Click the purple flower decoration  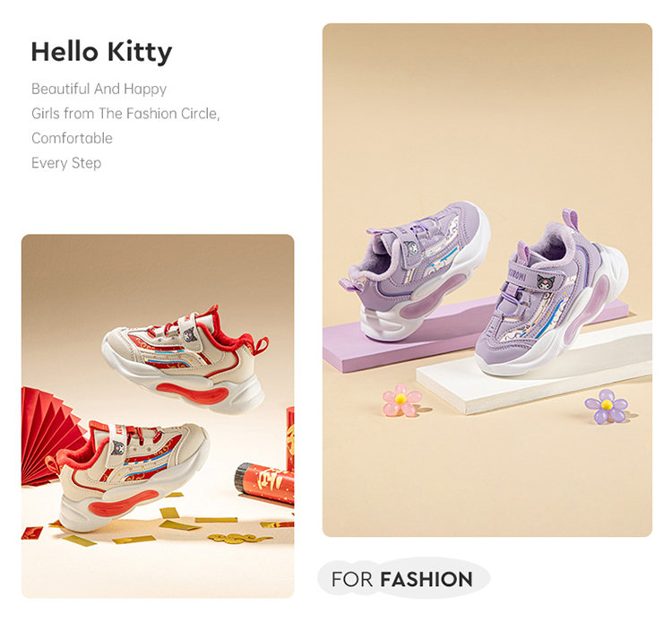(606, 406)
